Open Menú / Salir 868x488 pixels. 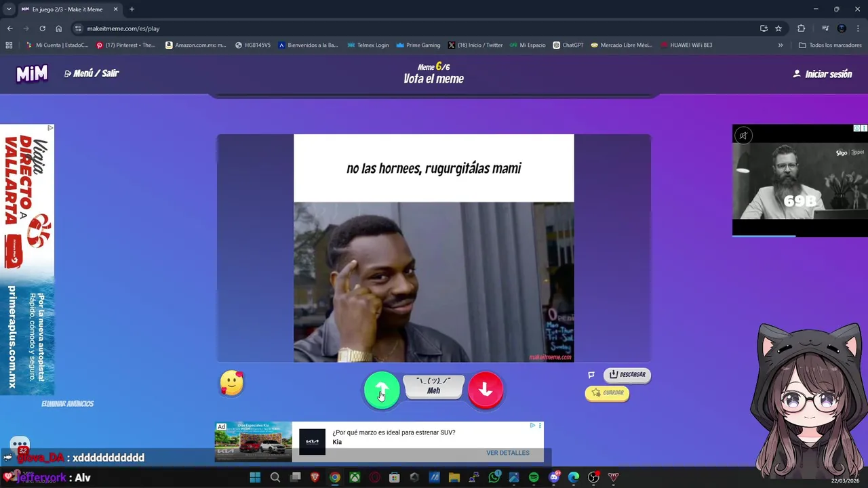92,73
